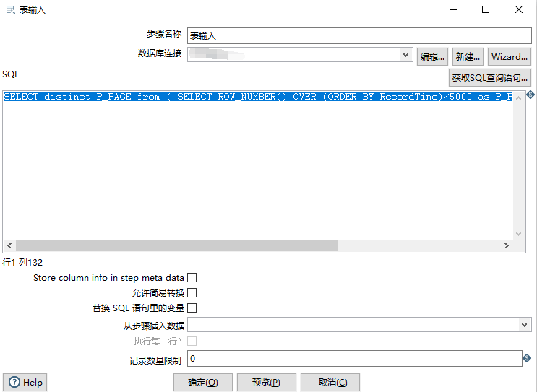The width and height of the screenshot is (537, 392).
Task: Click the variable diamond icon beside 记录数量限制
Action: (527, 359)
